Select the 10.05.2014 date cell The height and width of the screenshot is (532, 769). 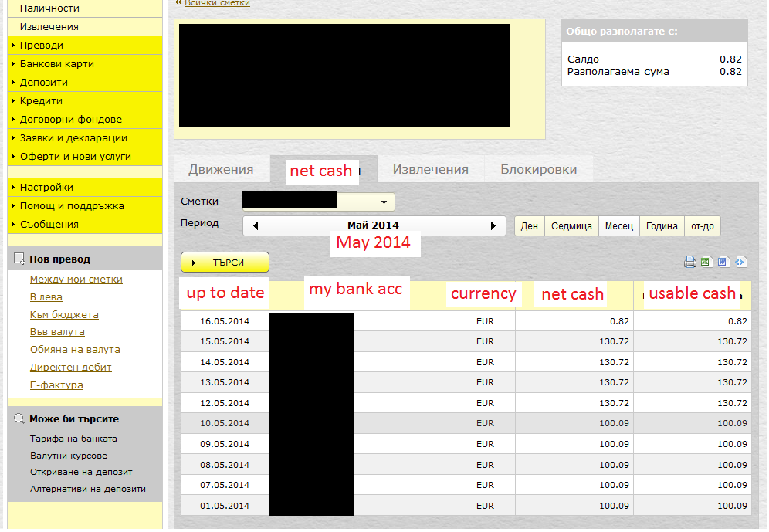point(225,423)
